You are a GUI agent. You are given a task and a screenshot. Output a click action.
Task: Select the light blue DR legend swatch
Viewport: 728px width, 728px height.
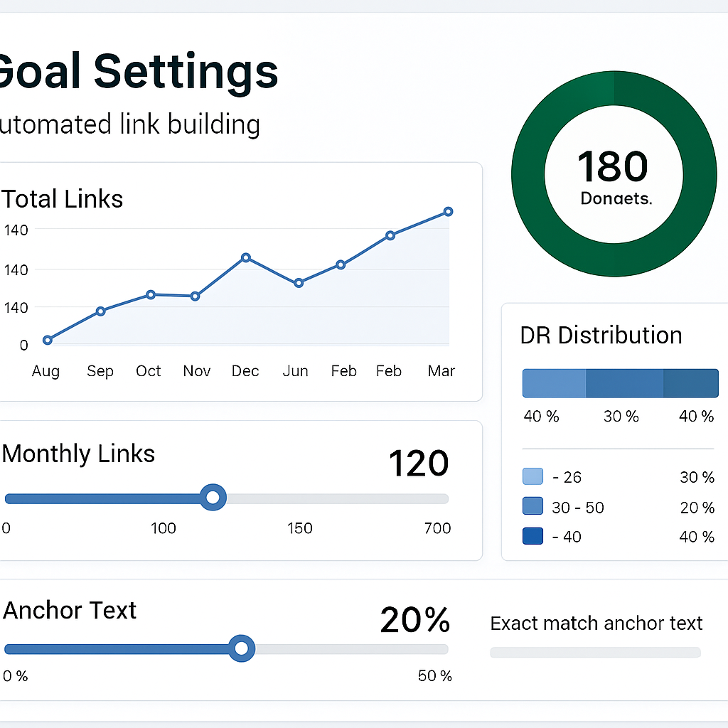(532, 477)
